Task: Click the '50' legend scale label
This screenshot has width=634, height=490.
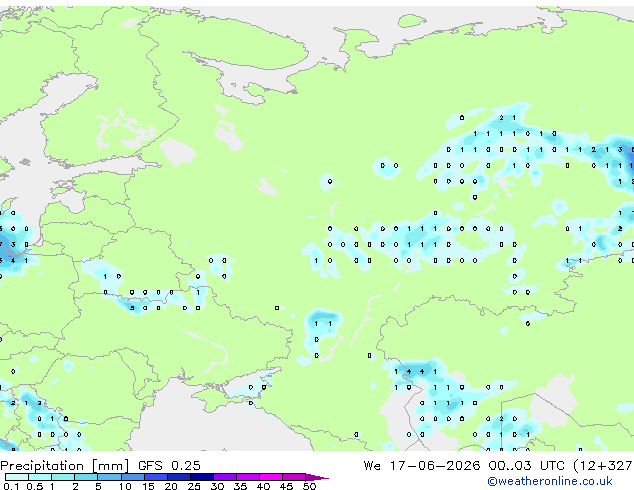Action: (309, 486)
